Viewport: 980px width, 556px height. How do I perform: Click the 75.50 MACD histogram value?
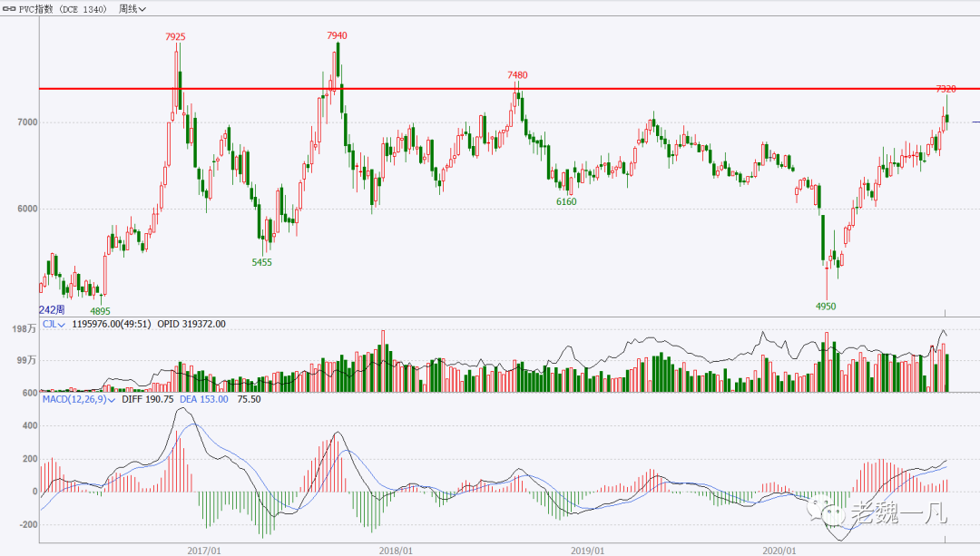click(x=249, y=399)
